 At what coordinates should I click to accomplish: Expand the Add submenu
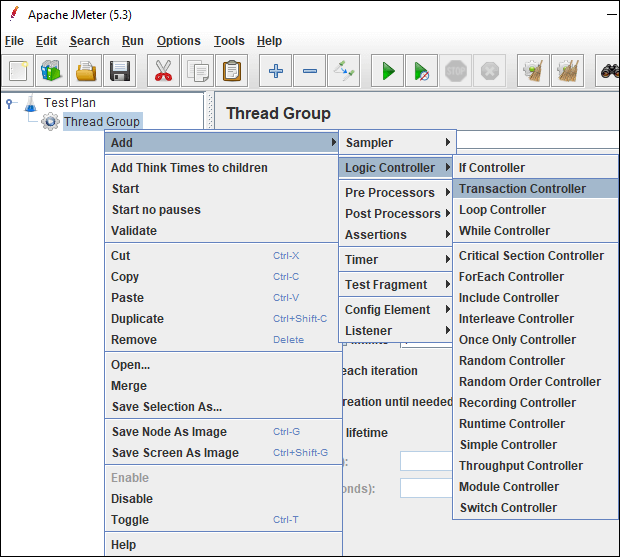tap(221, 143)
